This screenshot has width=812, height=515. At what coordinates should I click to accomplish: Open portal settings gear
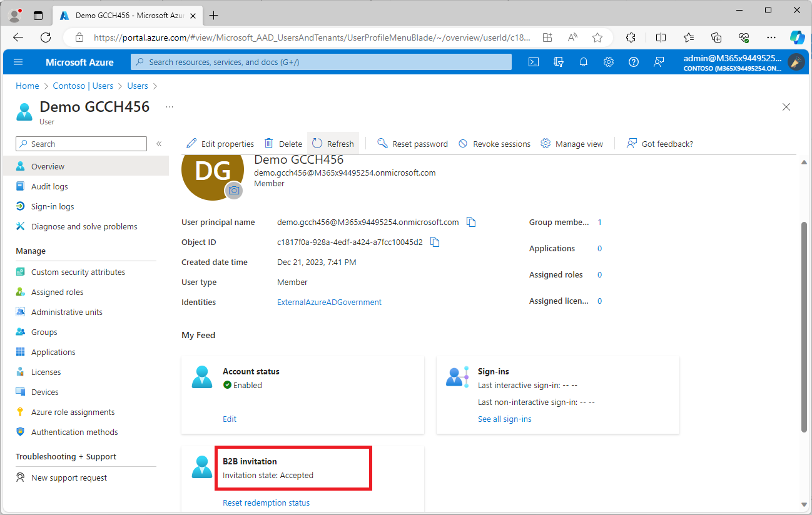609,62
